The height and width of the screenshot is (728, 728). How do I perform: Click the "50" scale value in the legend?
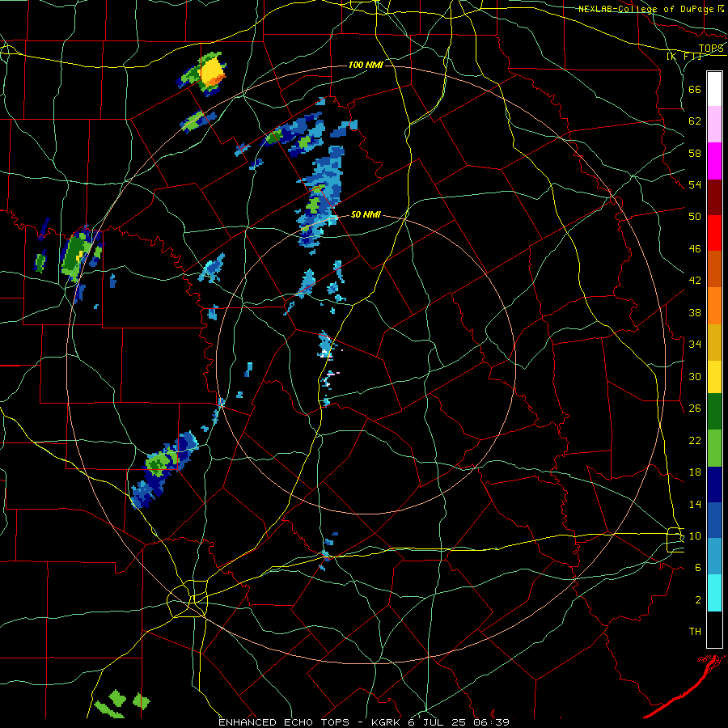[695, 217]
